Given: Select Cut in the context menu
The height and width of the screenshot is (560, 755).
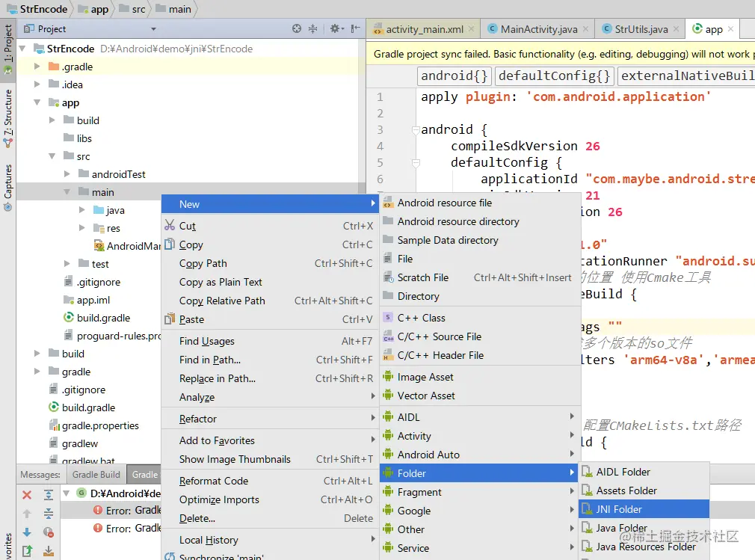Looking at the screenshot, I should (270, 226).
